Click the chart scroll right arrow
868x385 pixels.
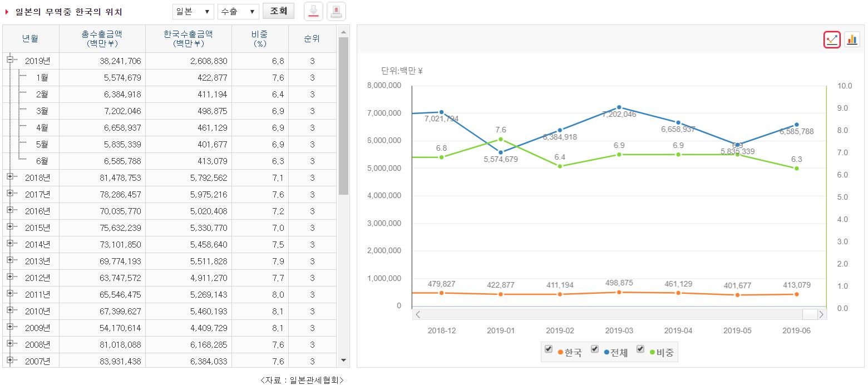coord(822,314)
